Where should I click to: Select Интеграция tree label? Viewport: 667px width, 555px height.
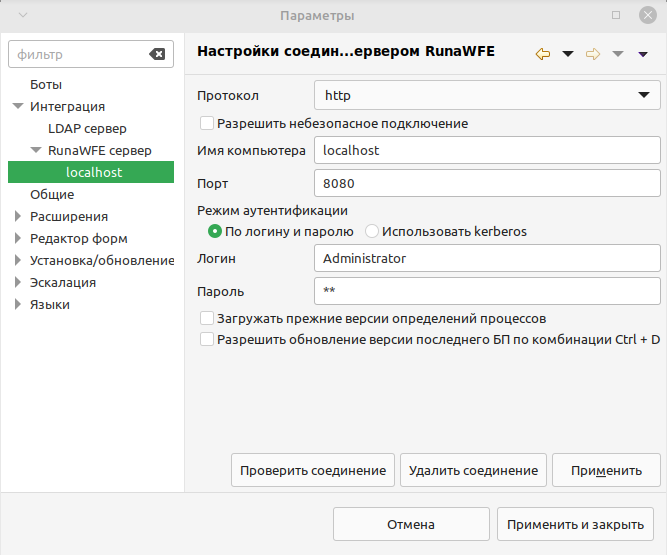[67, 106]
